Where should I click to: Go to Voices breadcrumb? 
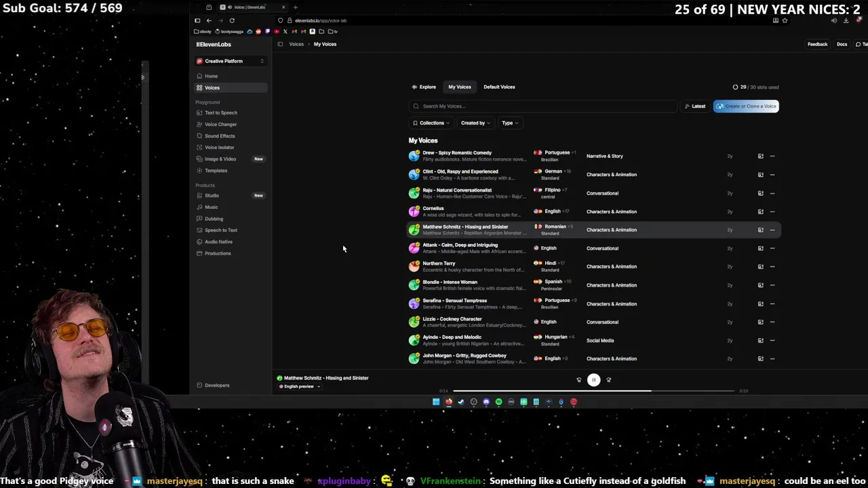[x=296, y=44]
